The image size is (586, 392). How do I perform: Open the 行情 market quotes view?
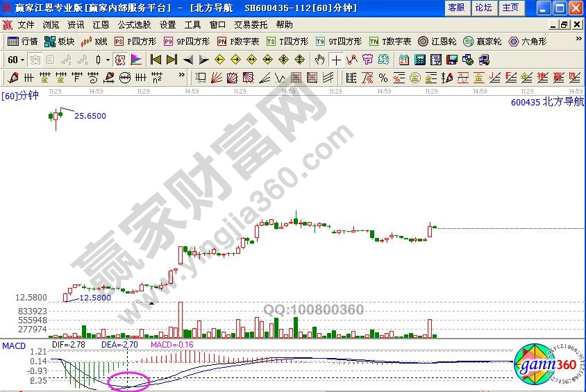click(22, 42)
